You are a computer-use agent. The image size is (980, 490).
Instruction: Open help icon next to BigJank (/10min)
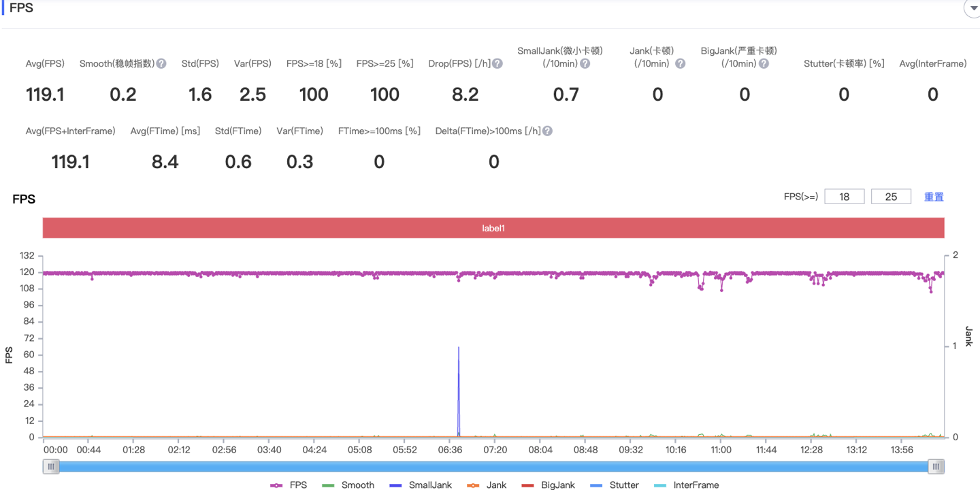point(764,63)
